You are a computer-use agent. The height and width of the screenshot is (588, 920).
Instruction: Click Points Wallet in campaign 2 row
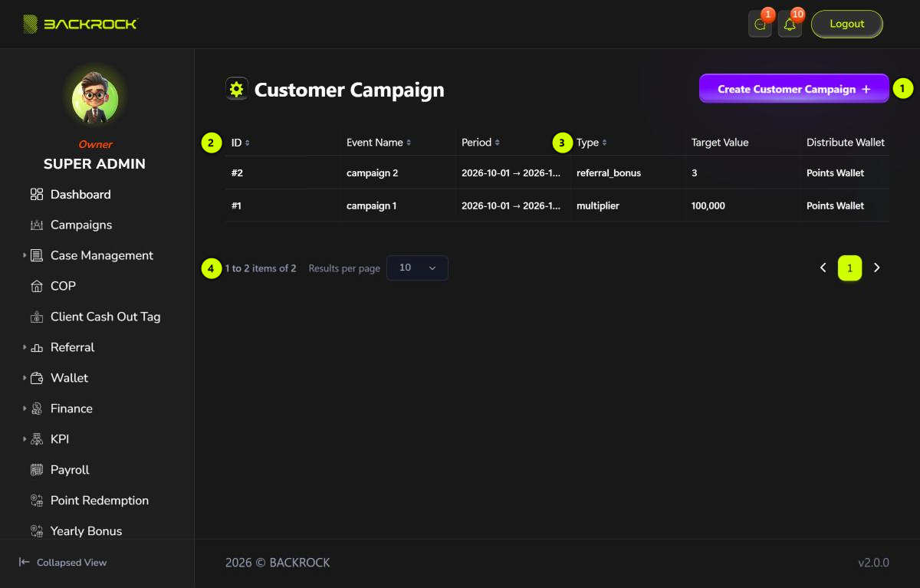[x=835, y=173]
